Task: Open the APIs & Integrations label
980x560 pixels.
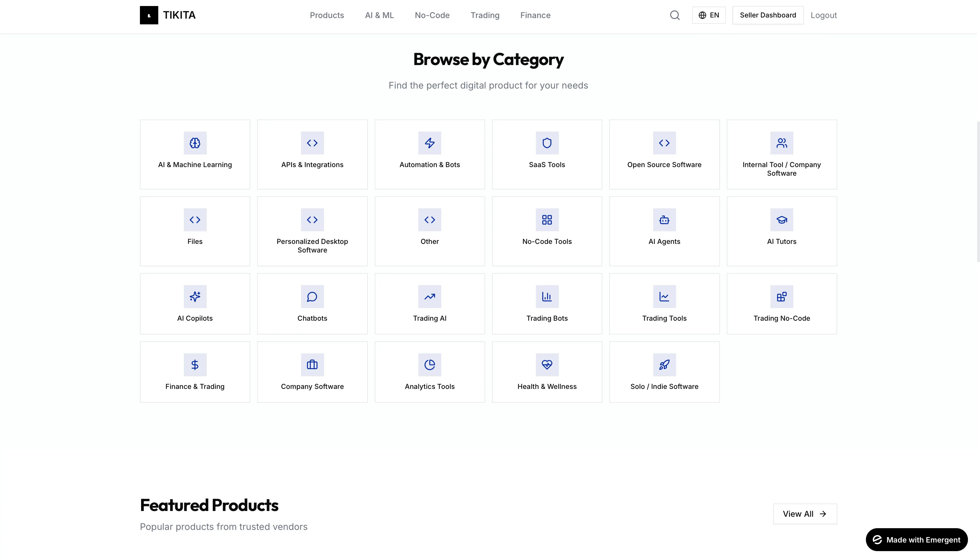Action: point(312,165)
